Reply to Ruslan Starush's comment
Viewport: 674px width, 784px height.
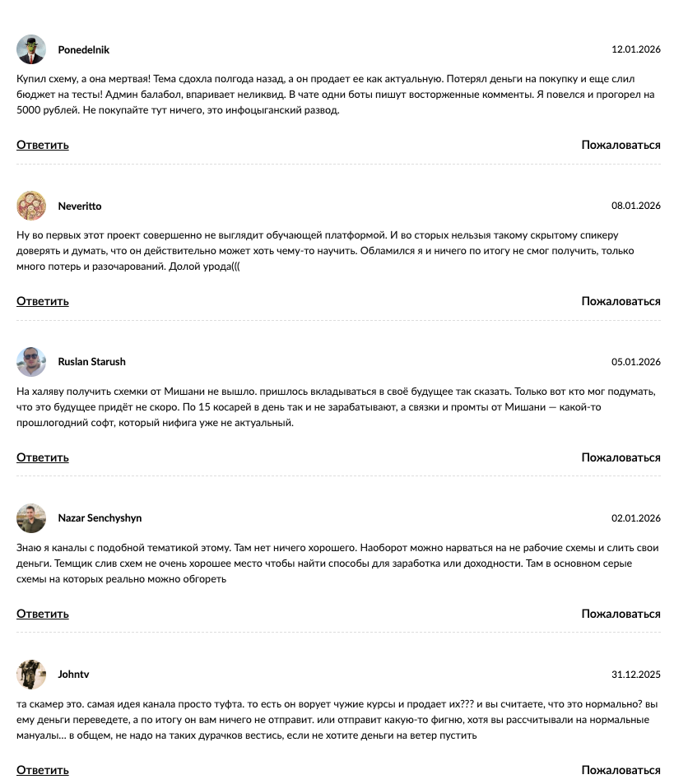[x=43, y=457]
